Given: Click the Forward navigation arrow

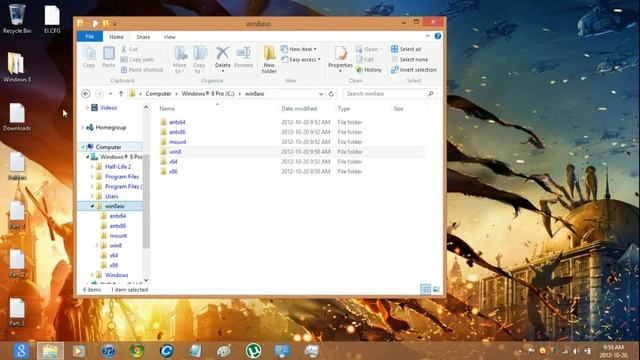Looking at the screenshot, I should click(x=99, y=93).
